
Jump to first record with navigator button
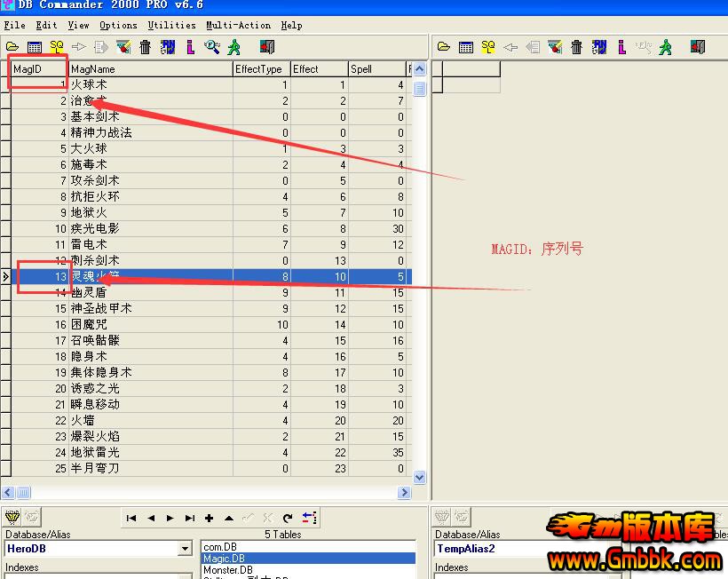click(131, 518)
